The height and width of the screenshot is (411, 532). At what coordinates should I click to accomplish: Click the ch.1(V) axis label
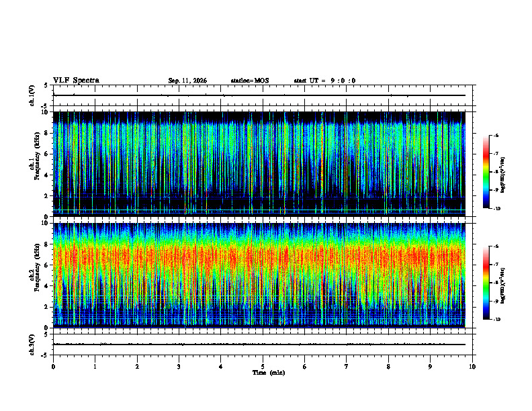coord(32,95)
